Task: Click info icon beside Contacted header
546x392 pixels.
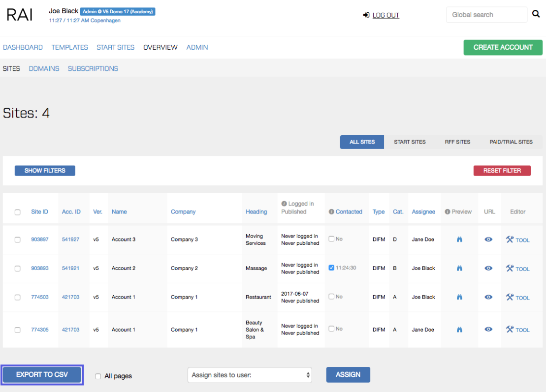Action: [331, 211]
